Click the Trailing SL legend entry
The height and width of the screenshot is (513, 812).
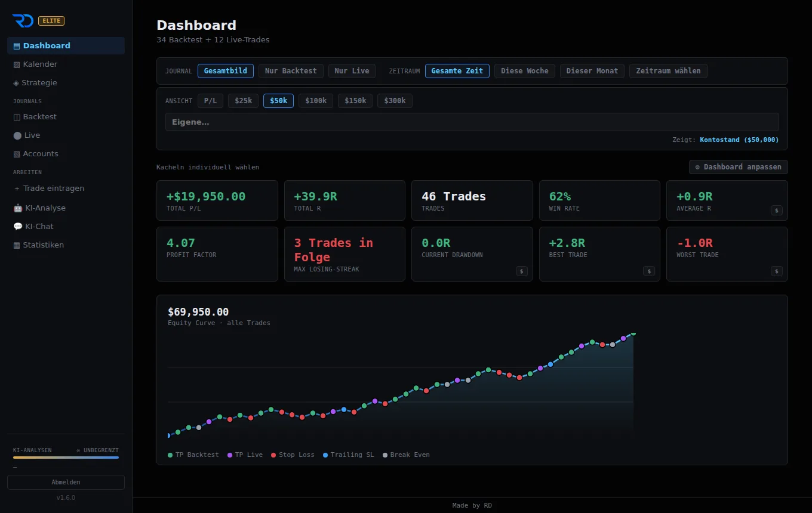coord(349,455)
